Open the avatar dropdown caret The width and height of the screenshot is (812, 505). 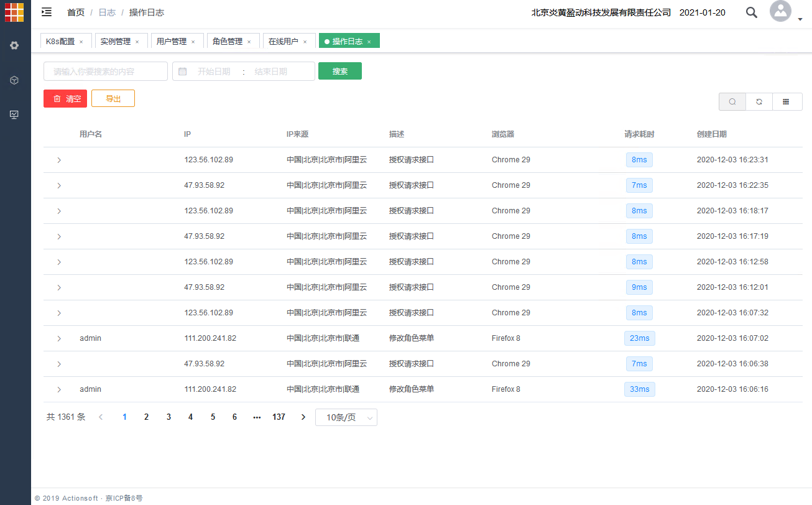point(800,19)
